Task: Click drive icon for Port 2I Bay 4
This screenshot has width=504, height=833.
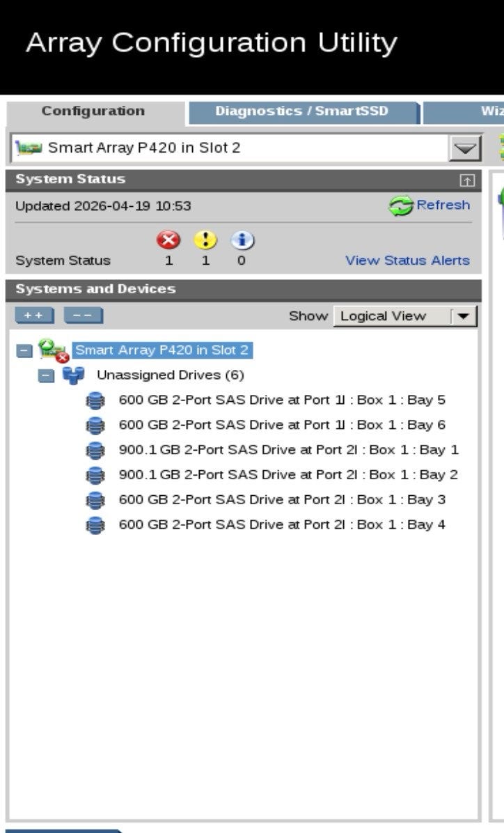Action: click(x=95, y=525)
